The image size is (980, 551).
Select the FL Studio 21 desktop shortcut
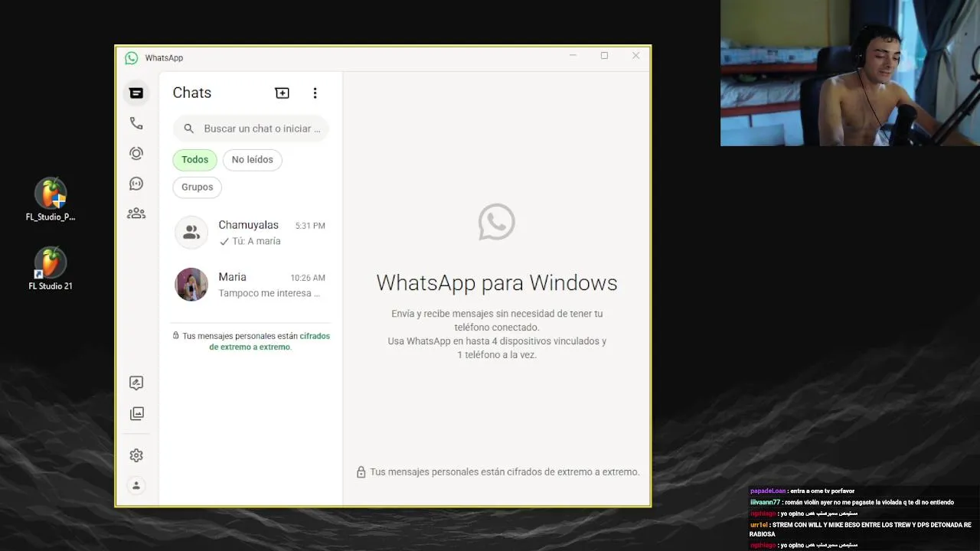(51, 269)
